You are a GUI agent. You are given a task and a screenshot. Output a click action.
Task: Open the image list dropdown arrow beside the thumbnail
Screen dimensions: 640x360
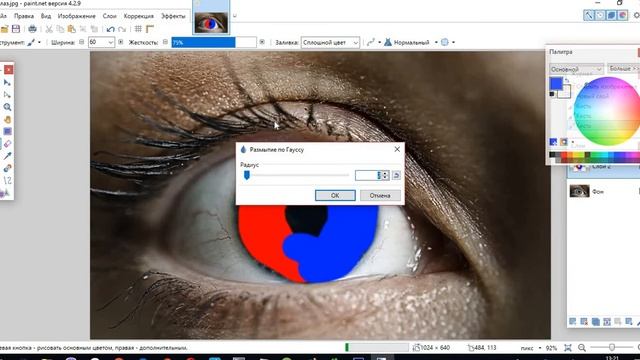pos(234,16)
